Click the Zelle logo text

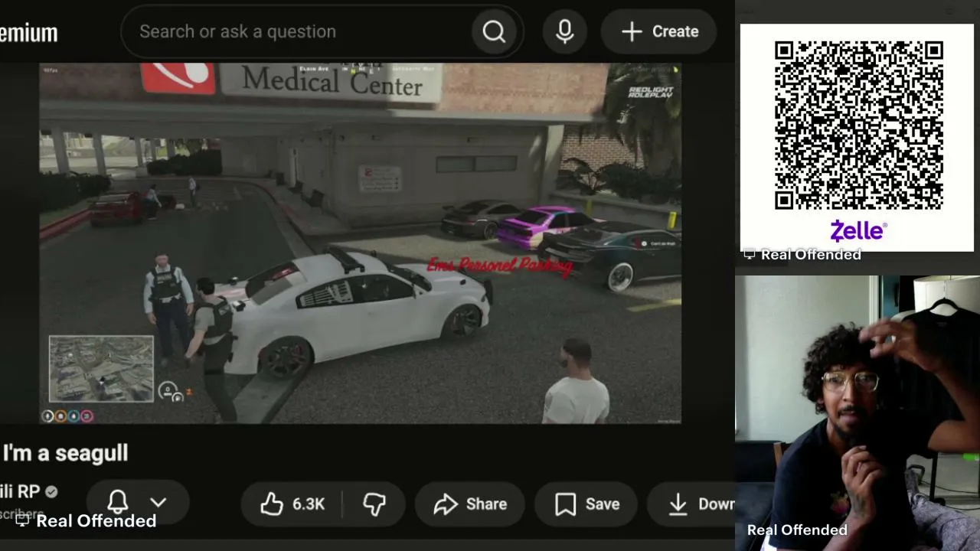858,230
